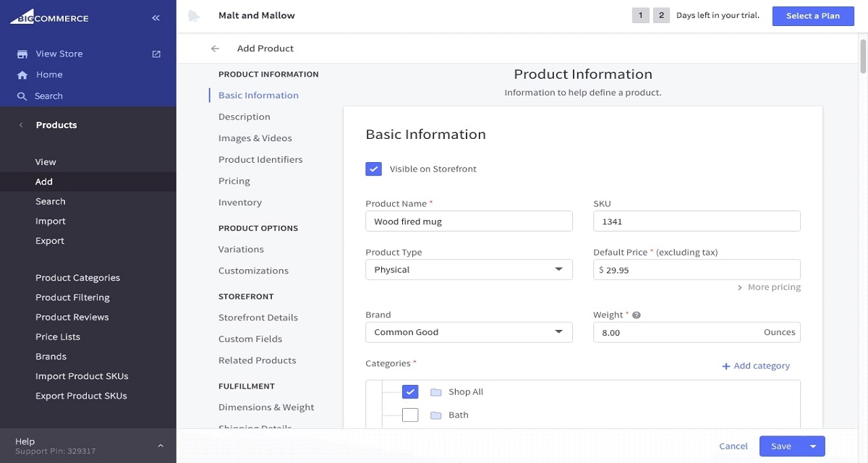
Task: Open store in new tab icon
Action: pyautogui.click(x=156, y=54)
